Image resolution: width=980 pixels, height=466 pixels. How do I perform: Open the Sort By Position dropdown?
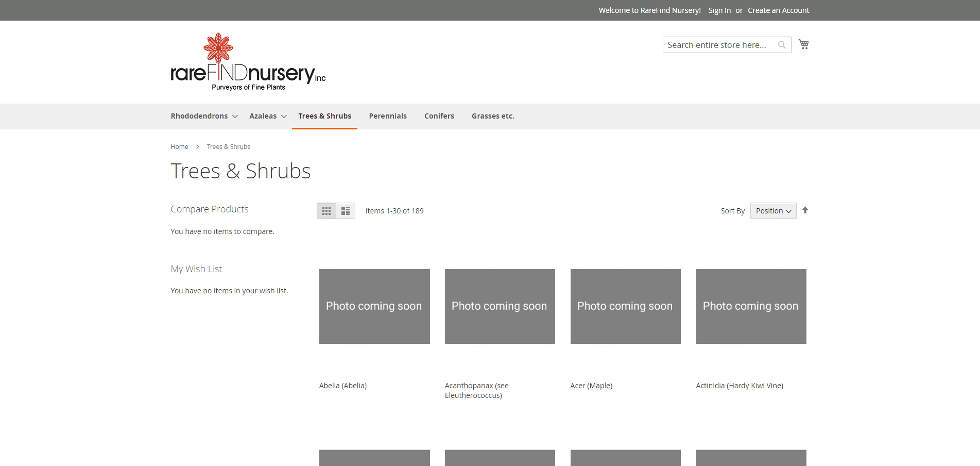pyautogui.click(x=773, y=211)
